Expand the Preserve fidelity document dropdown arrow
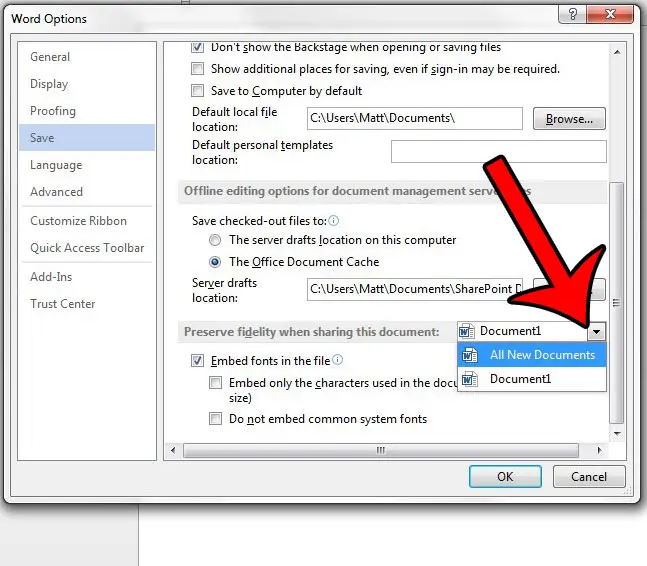The width and height of the screenshot is (647, 566). click(x=597, y=331)
